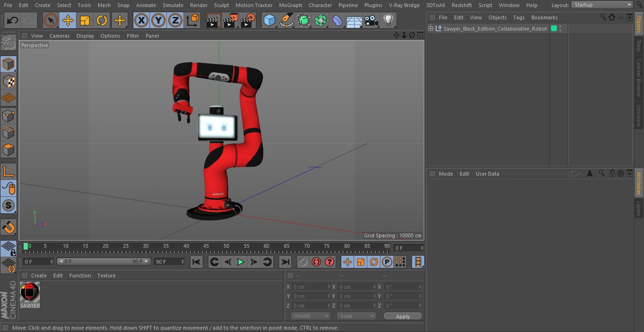644x332 pixels.
Task: Toggle Viewport Solo mode
Action: [x=8, y=206]
